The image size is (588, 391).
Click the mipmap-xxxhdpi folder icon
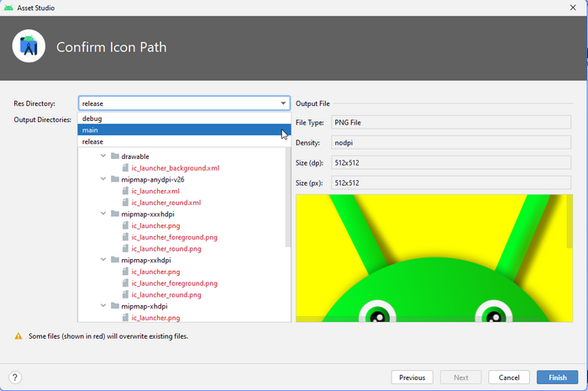pyautogui.click(x=114, y=214)
